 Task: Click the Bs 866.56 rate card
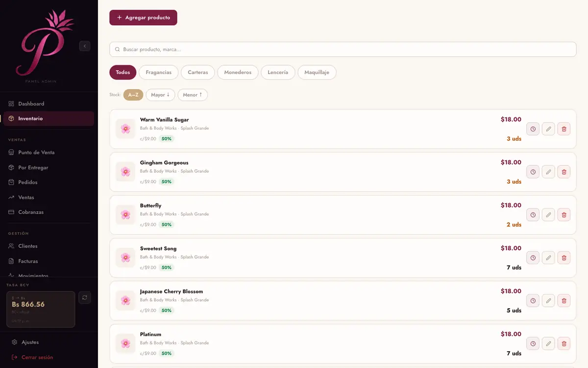pos(41,309)
